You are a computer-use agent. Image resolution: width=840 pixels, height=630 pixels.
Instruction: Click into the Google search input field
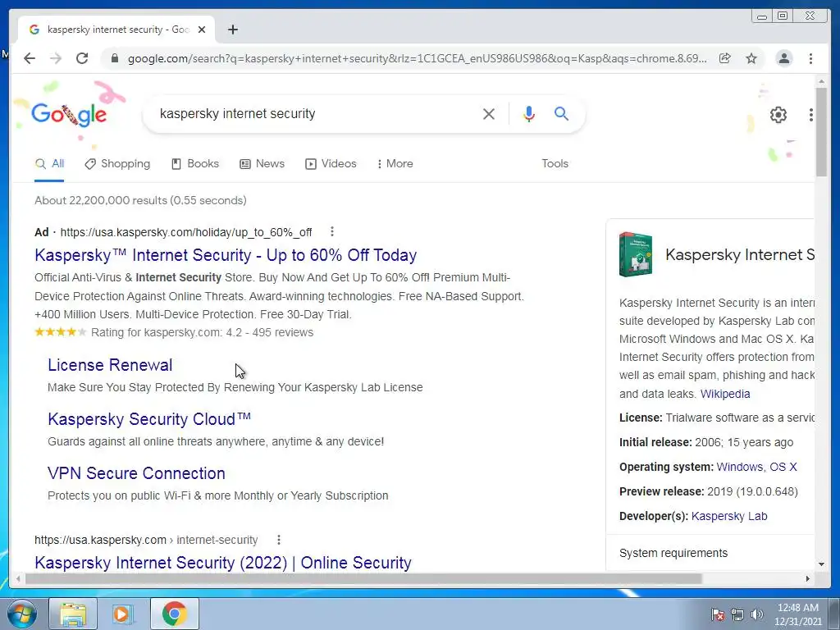316,113
